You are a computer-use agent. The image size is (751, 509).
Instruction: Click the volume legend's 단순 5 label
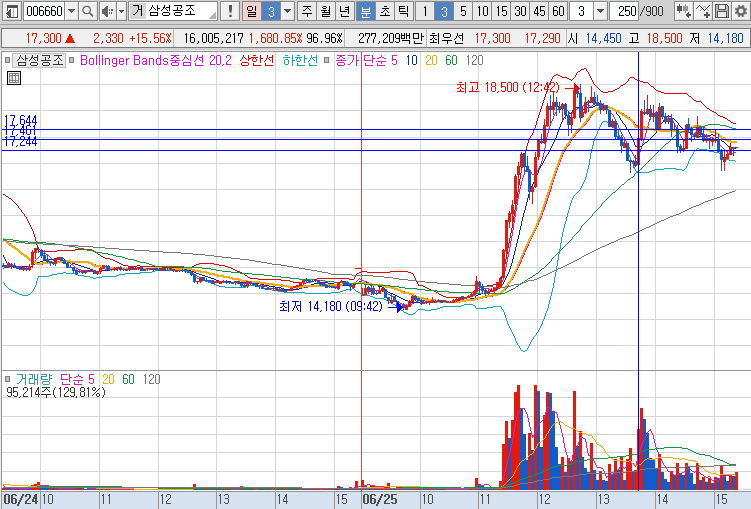(77, 379)
